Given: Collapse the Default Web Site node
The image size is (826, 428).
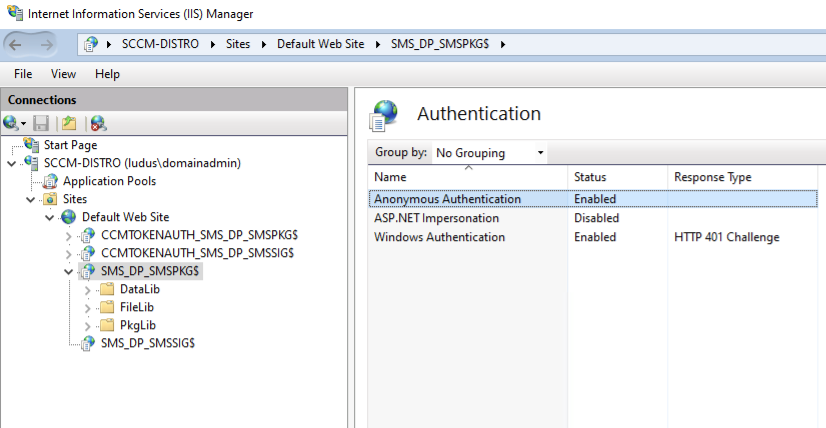Looking at the screenshot, I should (50, 217).
